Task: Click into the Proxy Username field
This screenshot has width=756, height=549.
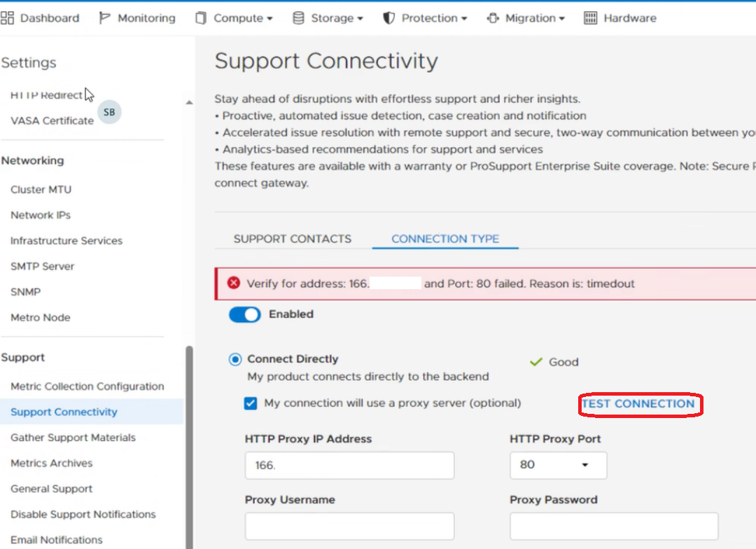Action: coord(349,526)
